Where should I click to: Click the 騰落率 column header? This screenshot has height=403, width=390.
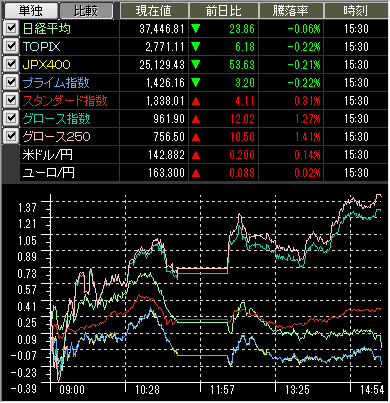click(291, 11)
